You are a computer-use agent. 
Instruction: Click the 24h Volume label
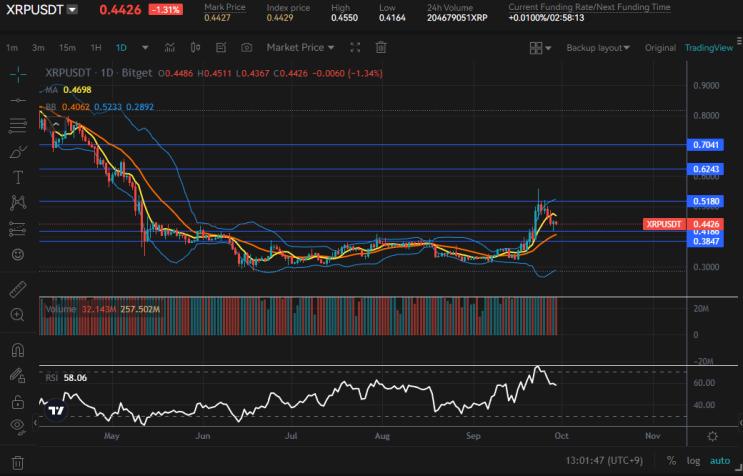(x=450, y=8)
